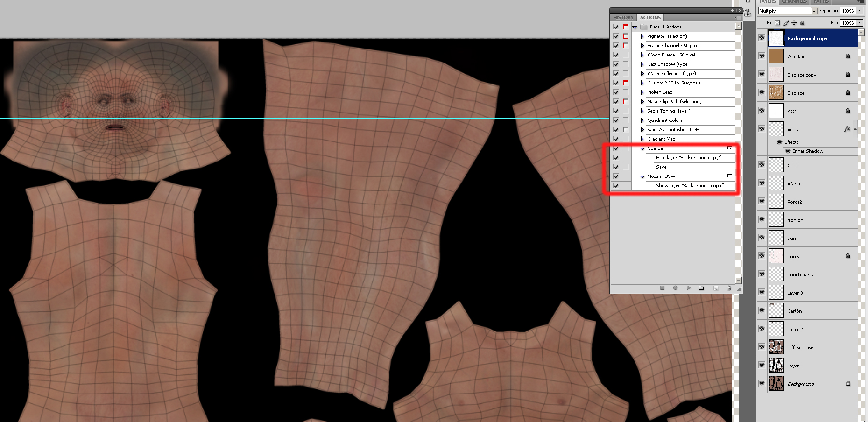Select the Show layer "Background copy" step

pyautogui.click(x=690, y=185)
